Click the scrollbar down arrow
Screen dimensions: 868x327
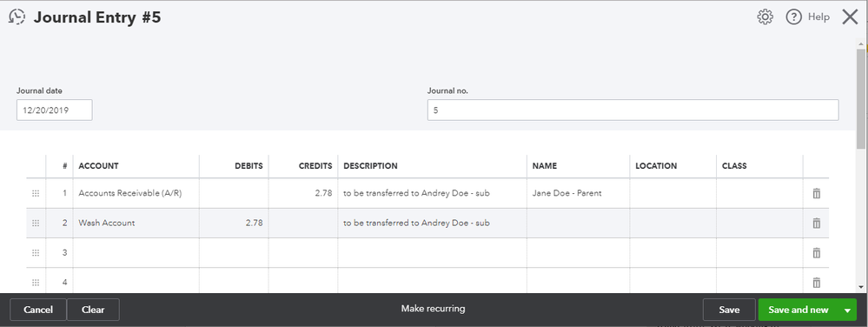click(x=861, y=287)
